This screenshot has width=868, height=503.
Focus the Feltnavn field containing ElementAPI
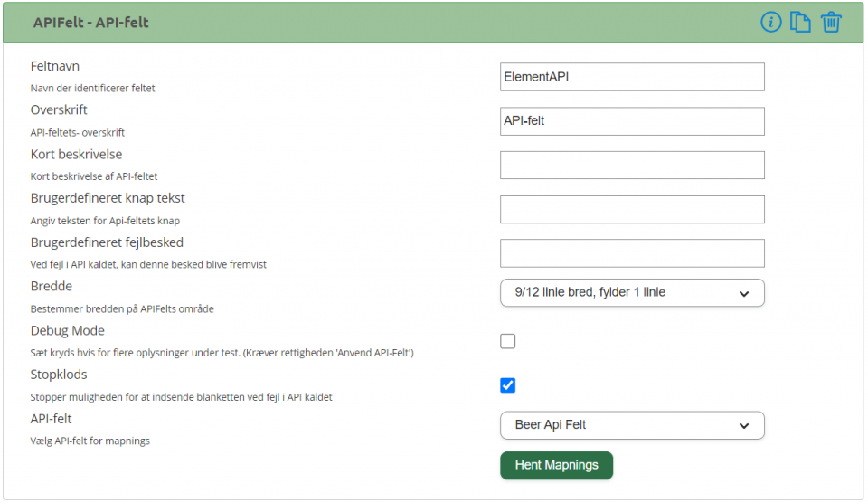click(x=632, y=77)
